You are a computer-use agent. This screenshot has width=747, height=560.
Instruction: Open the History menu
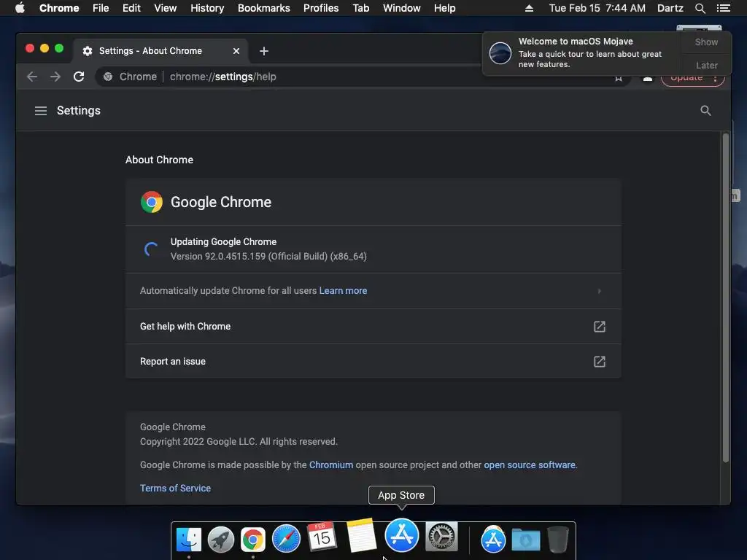tap(207, 8)
